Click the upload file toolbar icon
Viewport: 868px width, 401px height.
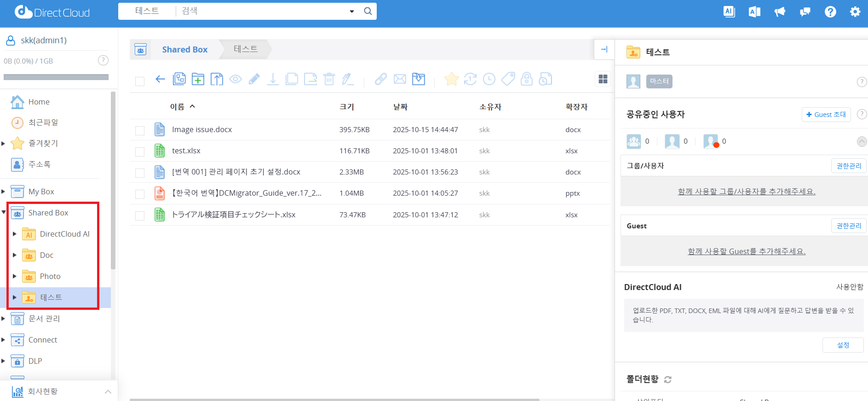tap(217, 79)
